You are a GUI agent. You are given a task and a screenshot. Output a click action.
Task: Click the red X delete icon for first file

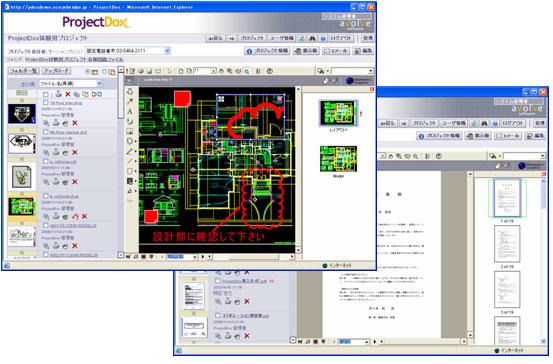point(75,123)
